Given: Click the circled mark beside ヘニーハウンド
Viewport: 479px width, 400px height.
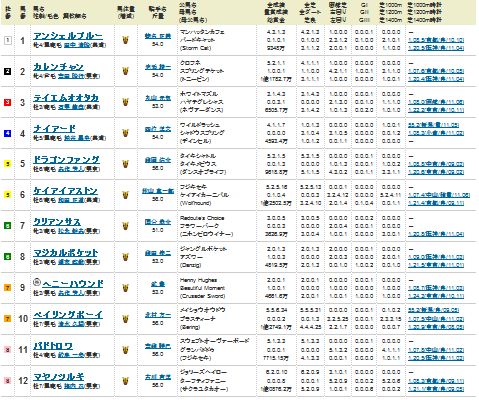Looking at the screenshot, I should [37, 282].
